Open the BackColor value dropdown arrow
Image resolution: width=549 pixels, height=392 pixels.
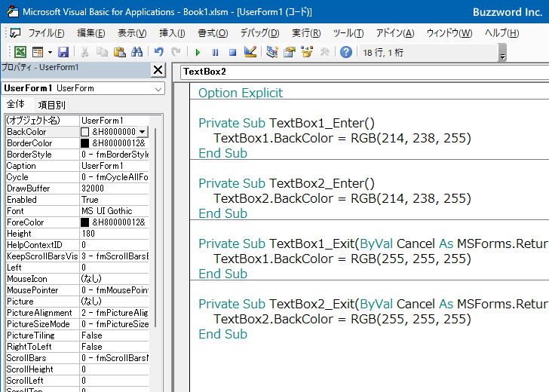click(142, 132)
